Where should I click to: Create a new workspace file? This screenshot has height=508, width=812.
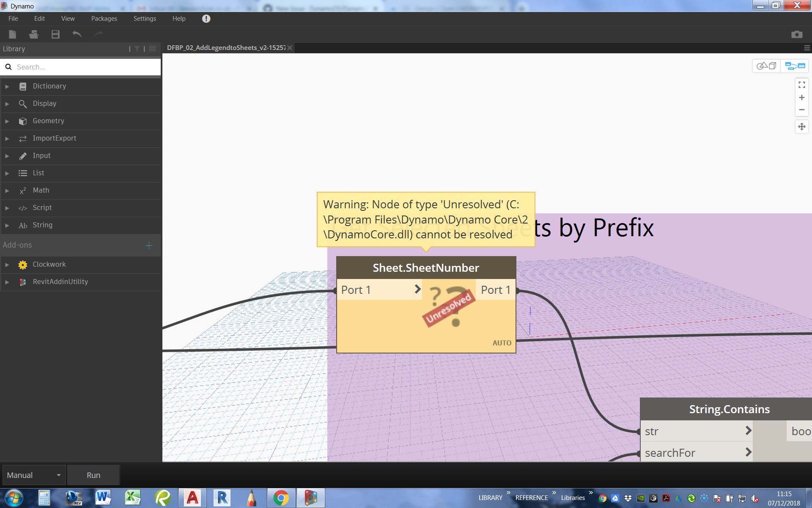[x=12, y=34]
